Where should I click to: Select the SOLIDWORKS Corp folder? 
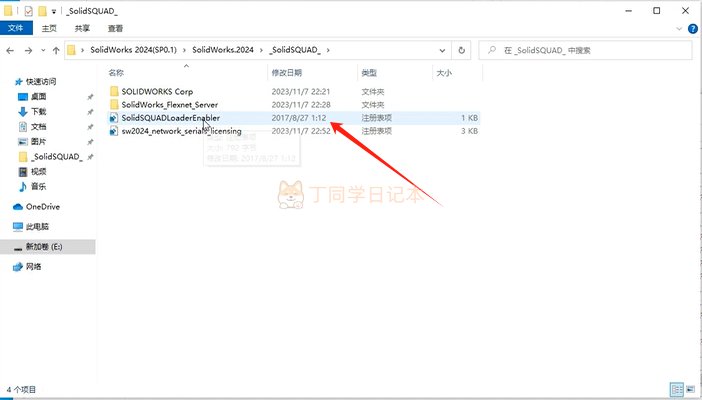[x=157, y=91]
